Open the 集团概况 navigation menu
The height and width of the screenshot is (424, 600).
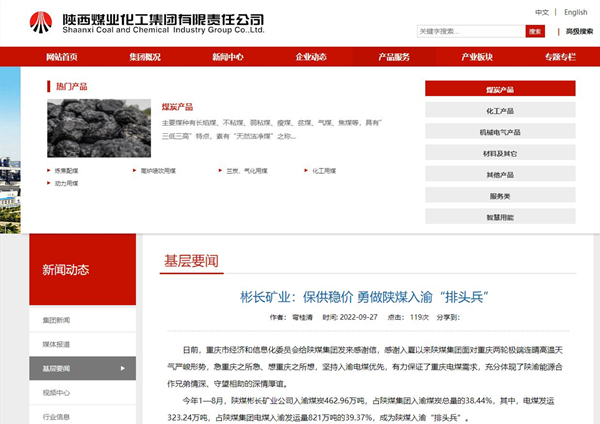pos(145,57)
